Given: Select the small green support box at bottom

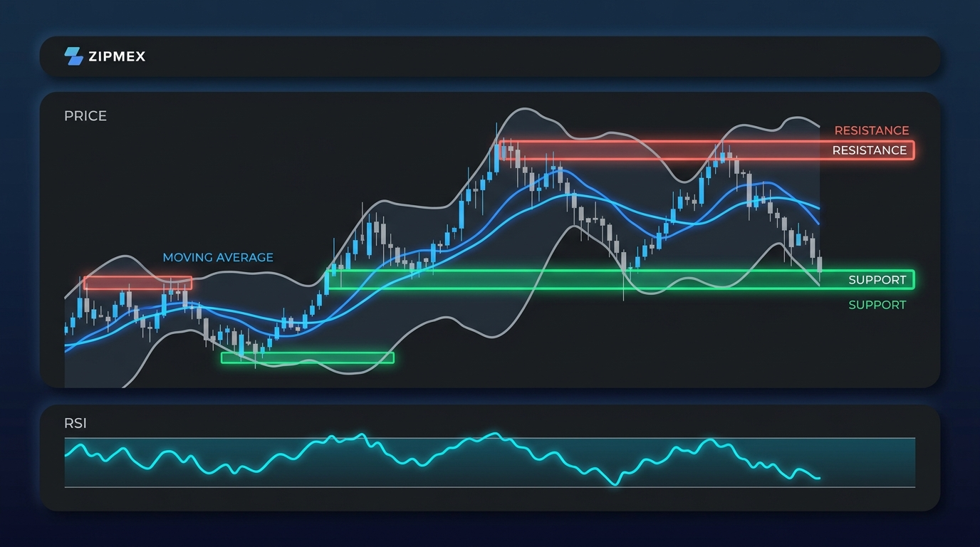Looking at the screenshot, I should (x=307, y=358).
